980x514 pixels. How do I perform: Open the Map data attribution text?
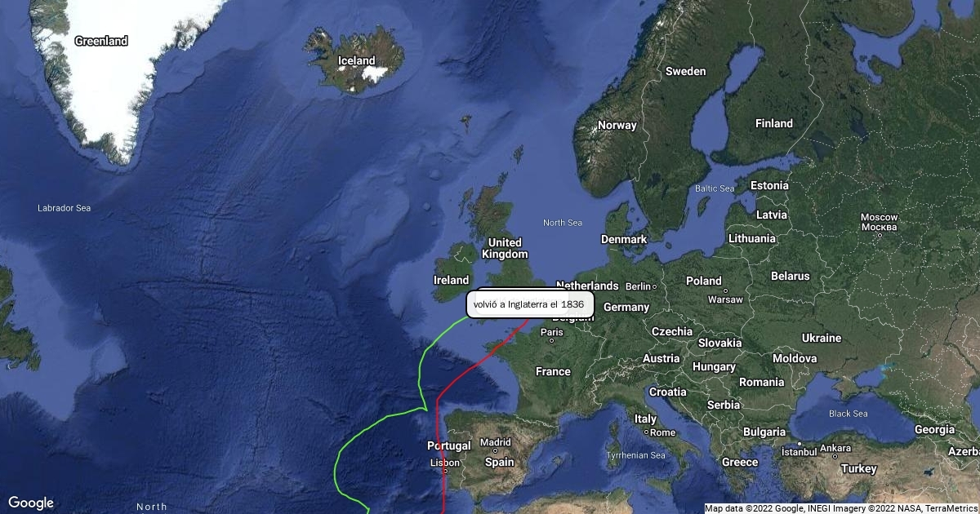tap(841, 508)
